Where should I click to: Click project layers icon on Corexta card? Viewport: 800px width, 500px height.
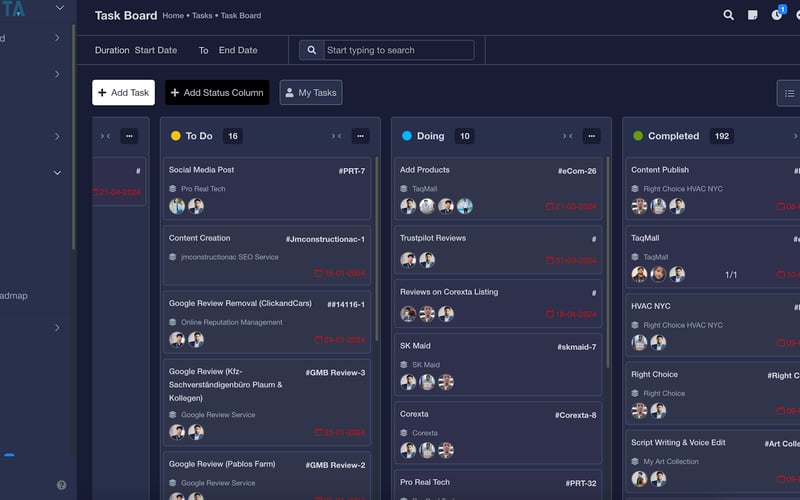coord(404,433)
